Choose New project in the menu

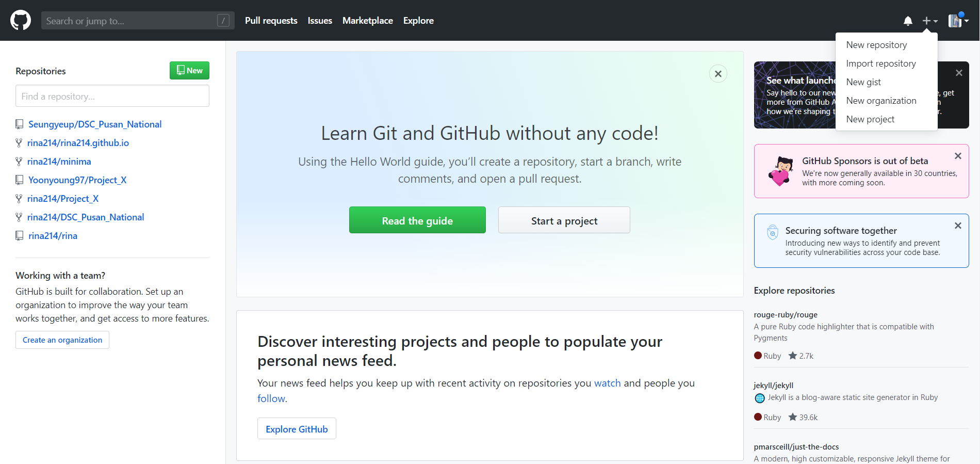pos(887,119)
